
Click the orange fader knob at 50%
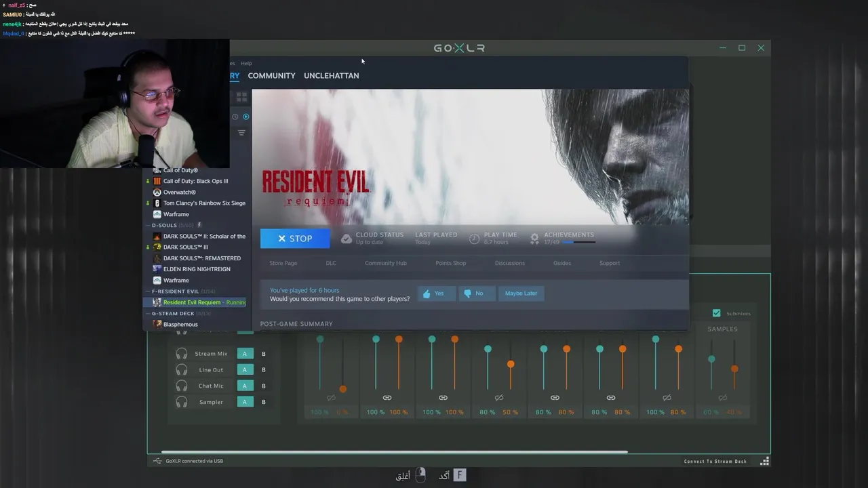coord(511,365)
